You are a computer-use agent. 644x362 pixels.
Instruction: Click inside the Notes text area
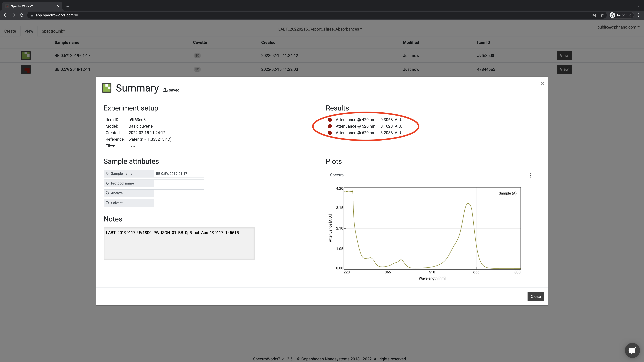coord(179,243)
